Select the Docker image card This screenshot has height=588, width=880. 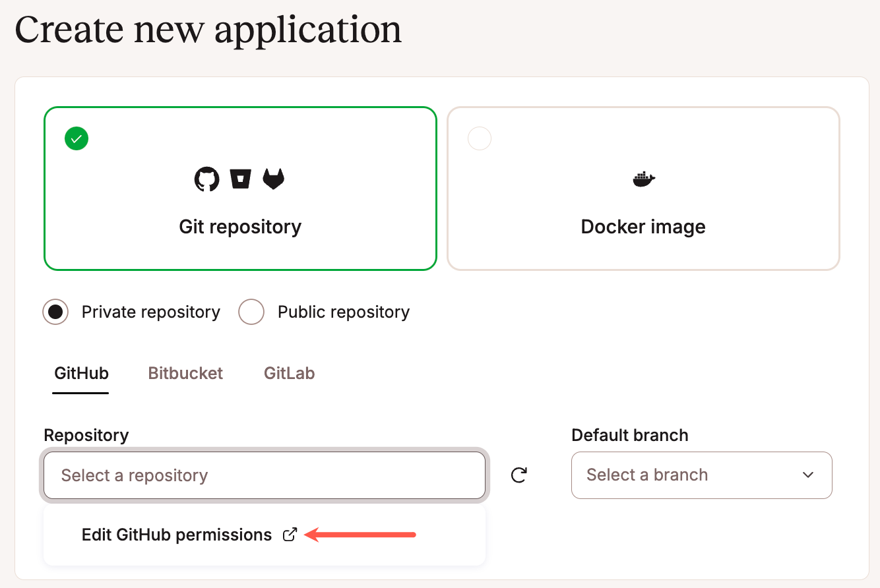point(643,227)
